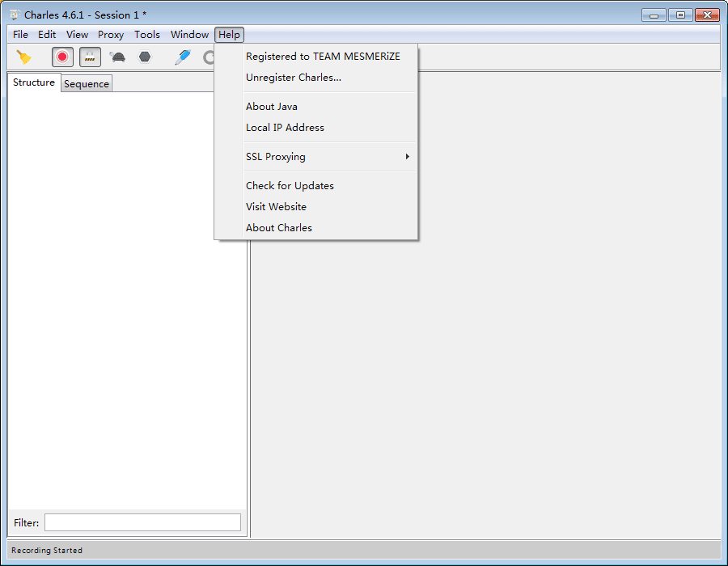This screenshot has width=728, height=566.
Task: Choose Unregister Charles... from Help menu
Action: click(x=316, y=78)
